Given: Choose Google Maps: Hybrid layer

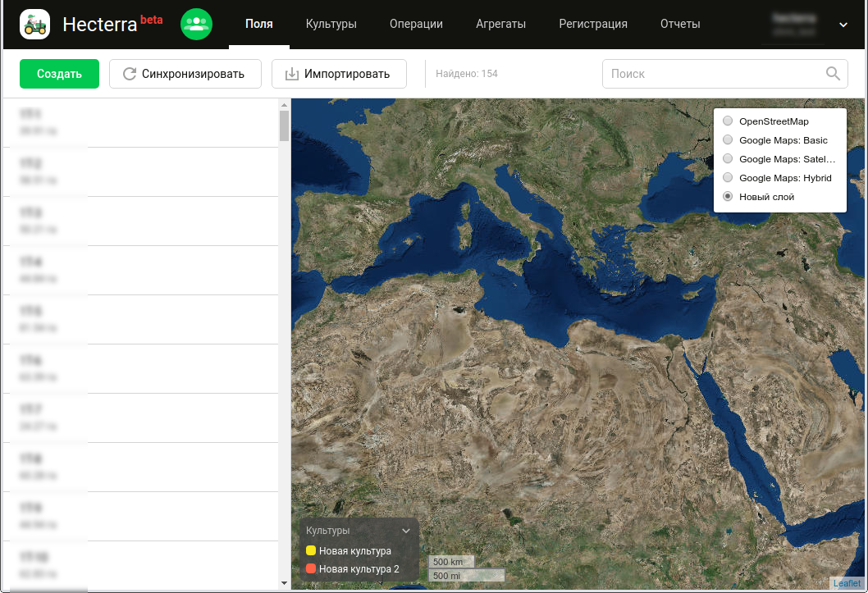Looking at the screenshot, I should 728,178.
